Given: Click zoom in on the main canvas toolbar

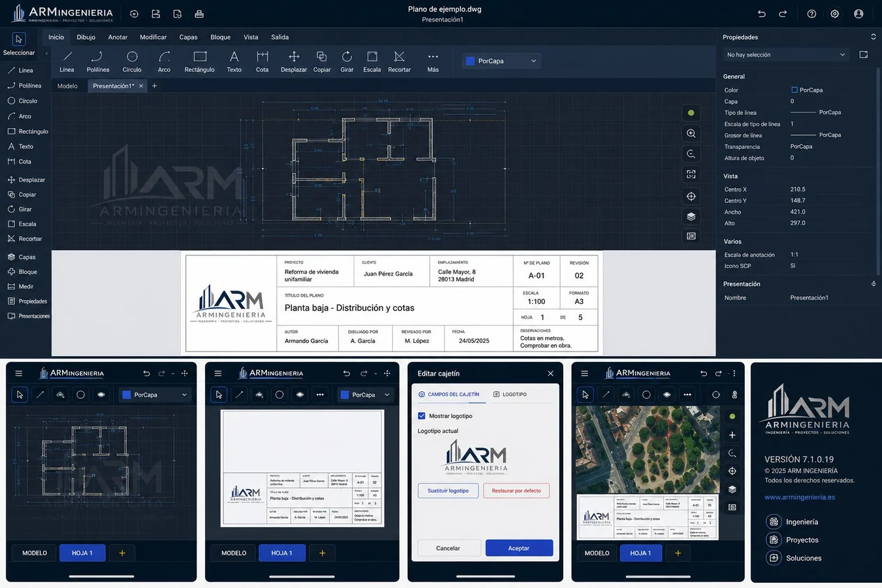Looking at the screenshot, I should [691, 133].
